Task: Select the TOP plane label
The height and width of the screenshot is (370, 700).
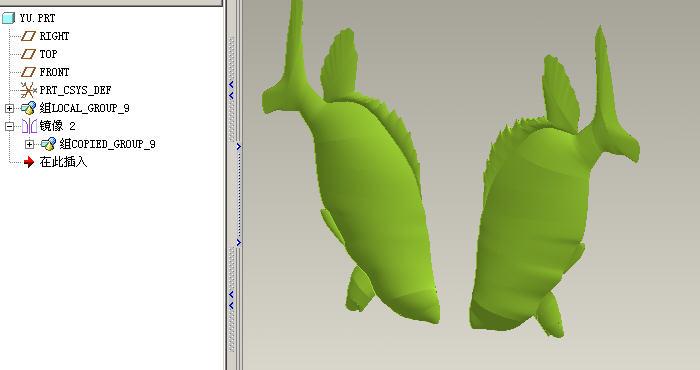Action: click(x=48, y=54)
